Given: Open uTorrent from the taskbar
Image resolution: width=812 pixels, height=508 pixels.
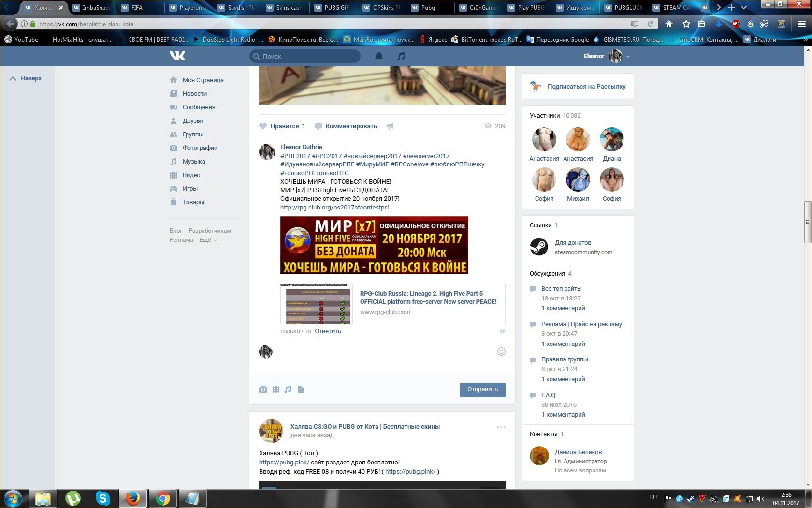Looking at the screenshot, I should click(73, 498).
